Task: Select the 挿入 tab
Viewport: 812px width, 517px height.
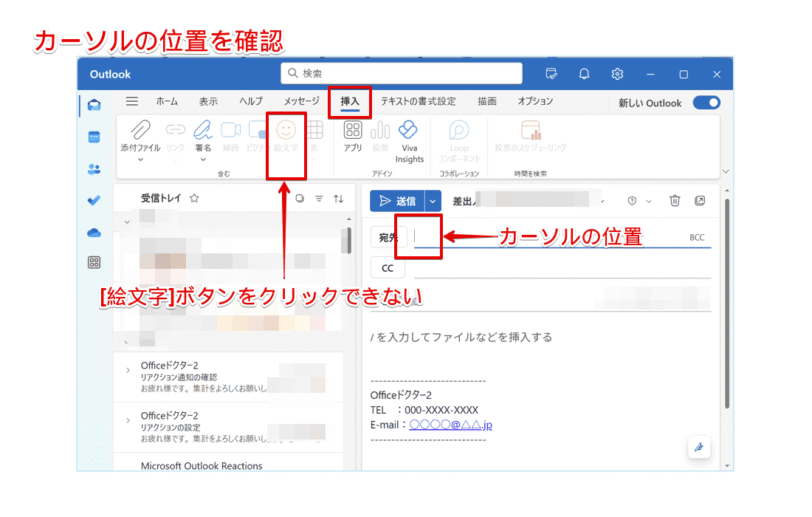Action: point(350,102)
